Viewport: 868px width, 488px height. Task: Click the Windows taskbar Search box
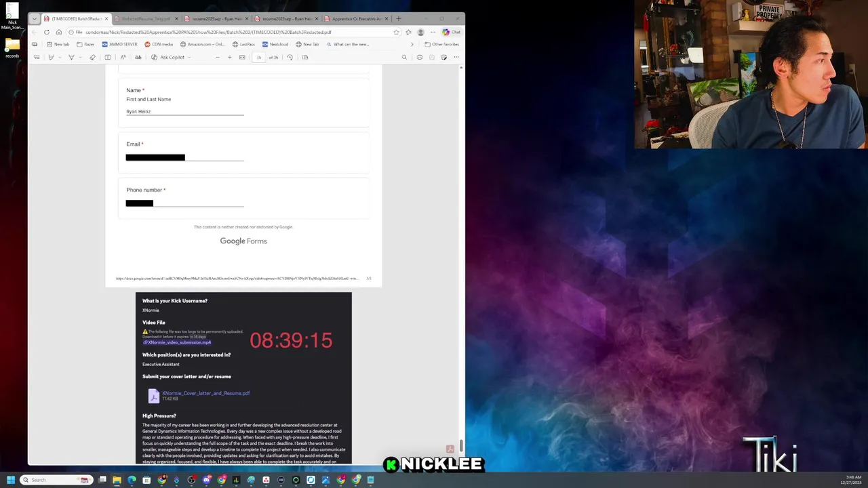(x=56, y=480)
